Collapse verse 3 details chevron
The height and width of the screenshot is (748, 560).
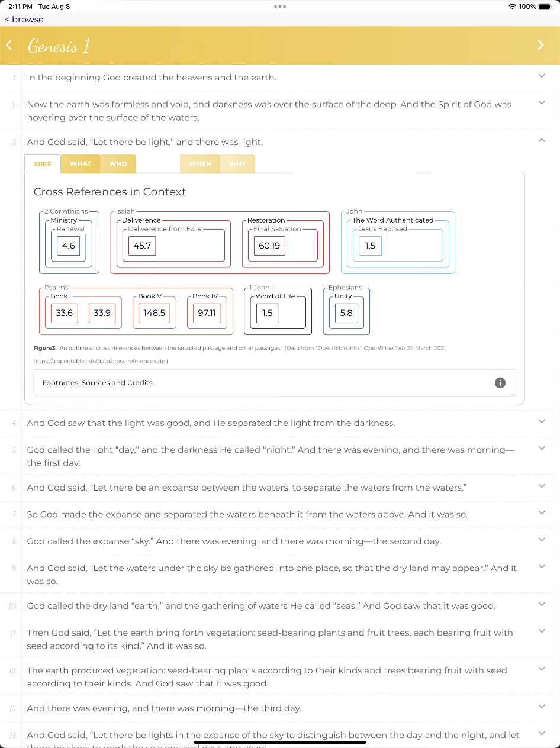(x=541, y=140)
